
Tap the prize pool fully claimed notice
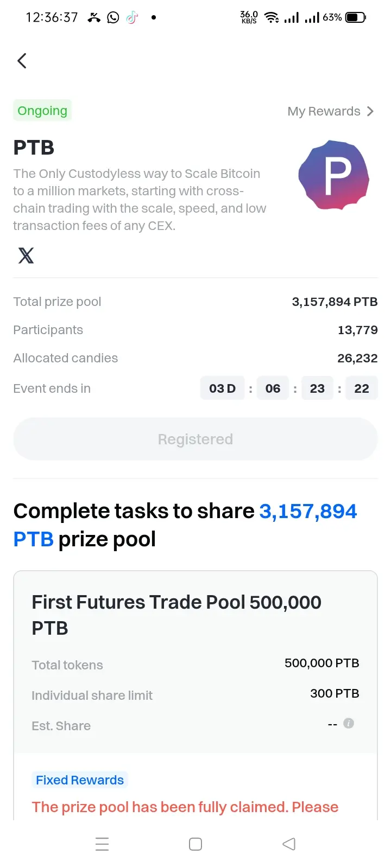185,807
